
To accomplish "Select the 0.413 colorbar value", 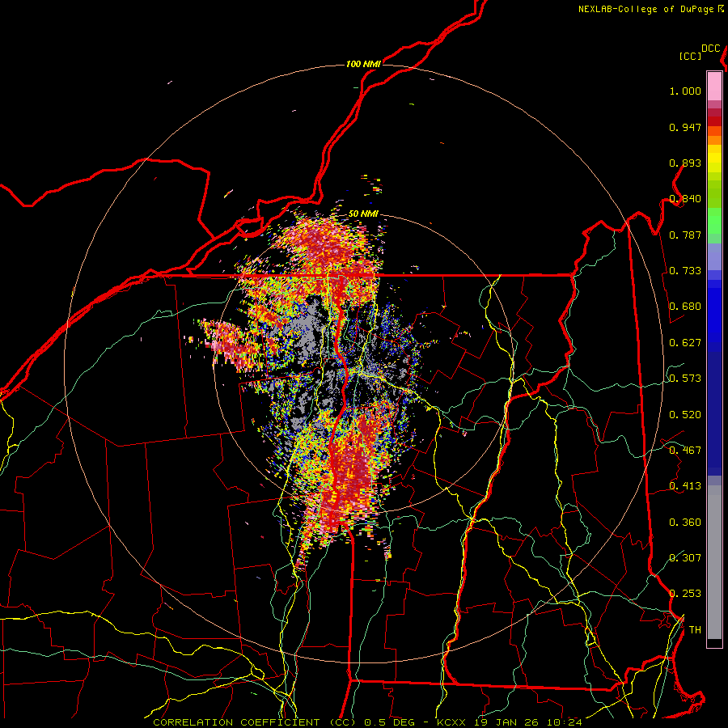I will point(685,486).
